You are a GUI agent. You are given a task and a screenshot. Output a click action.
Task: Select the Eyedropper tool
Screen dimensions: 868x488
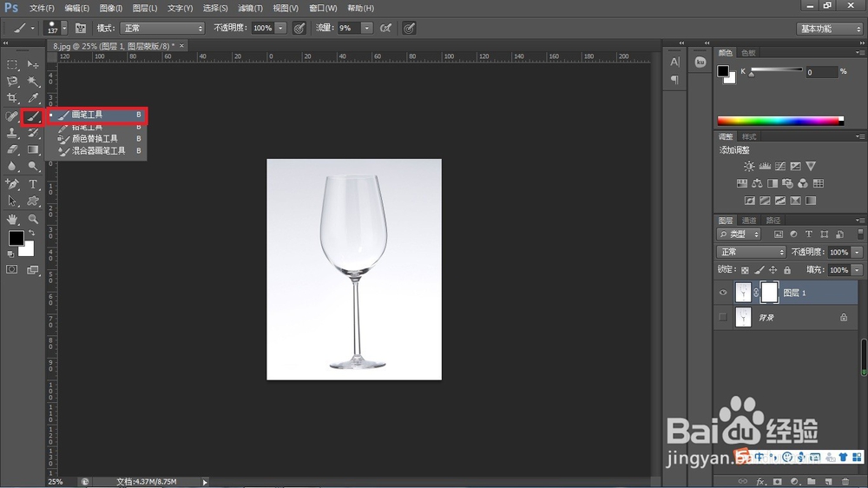coord(33,99)
